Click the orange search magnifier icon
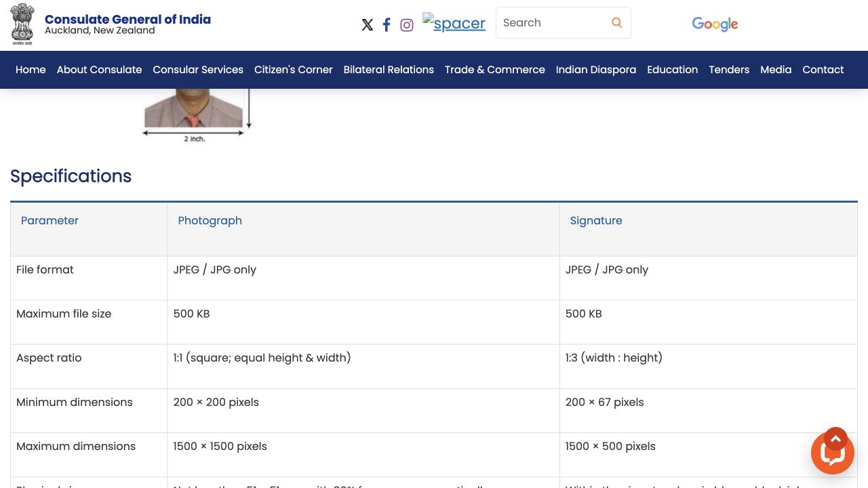This screenshot has height=488, width=868. (x=616, y=22)
